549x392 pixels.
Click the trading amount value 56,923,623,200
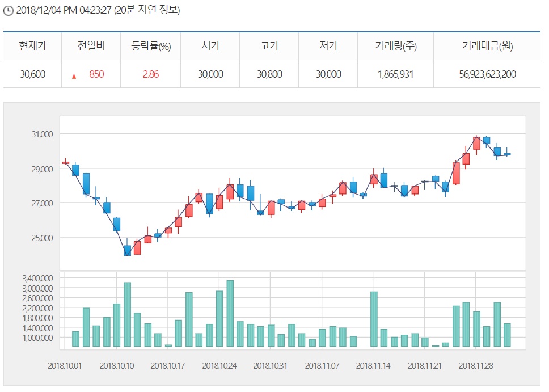(487, 74)
